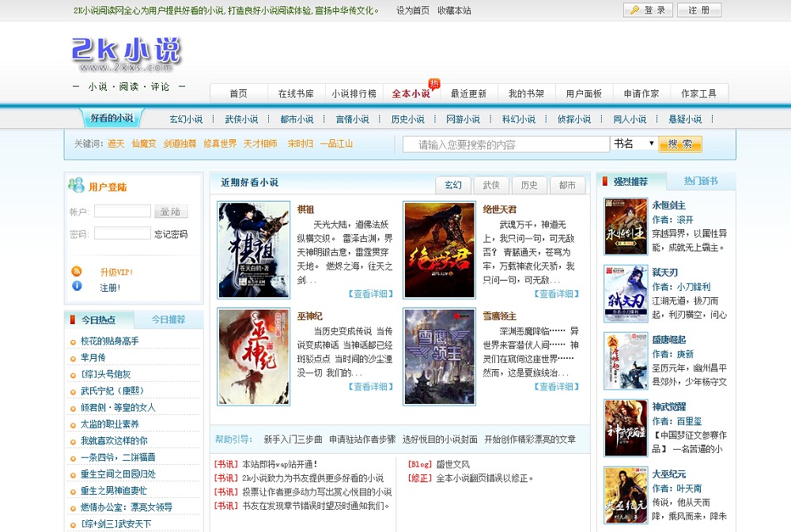Viewport: 791px width, 532px height.
Task: Switch to the 都市 tab in 近期好看小说
Action: click(x=567, y=185)
